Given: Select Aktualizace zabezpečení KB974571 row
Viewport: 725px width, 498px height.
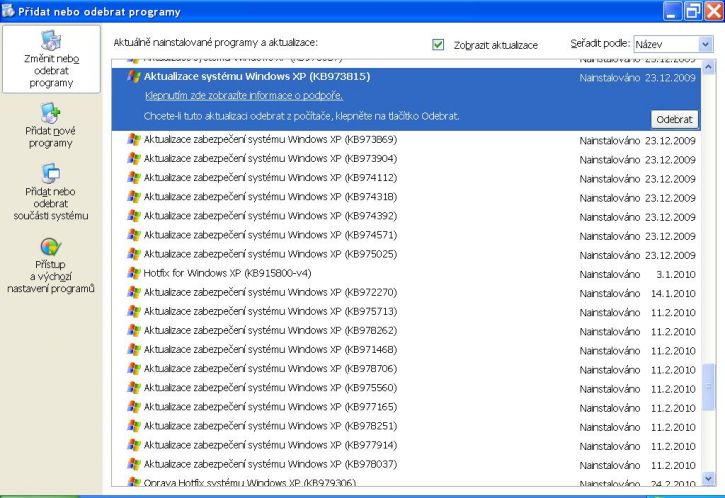Looking at the screenshot, I should tap(406, 235).
